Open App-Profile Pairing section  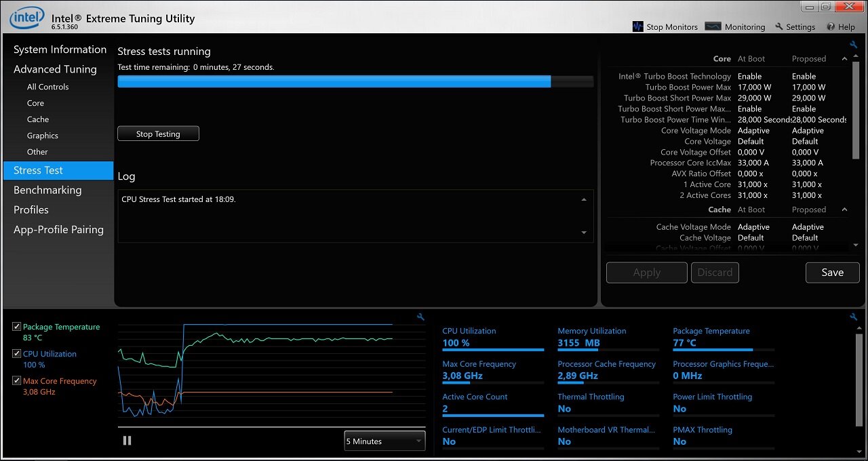[58, 229]
